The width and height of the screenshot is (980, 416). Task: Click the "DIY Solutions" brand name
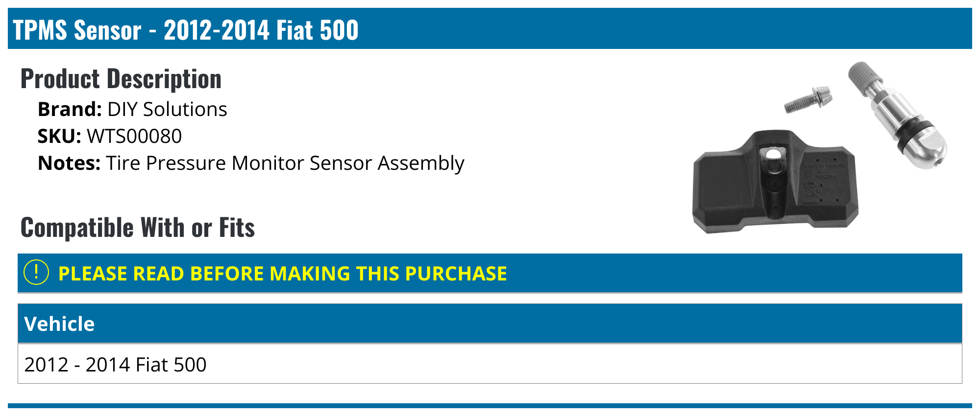(x=167, y=110)
